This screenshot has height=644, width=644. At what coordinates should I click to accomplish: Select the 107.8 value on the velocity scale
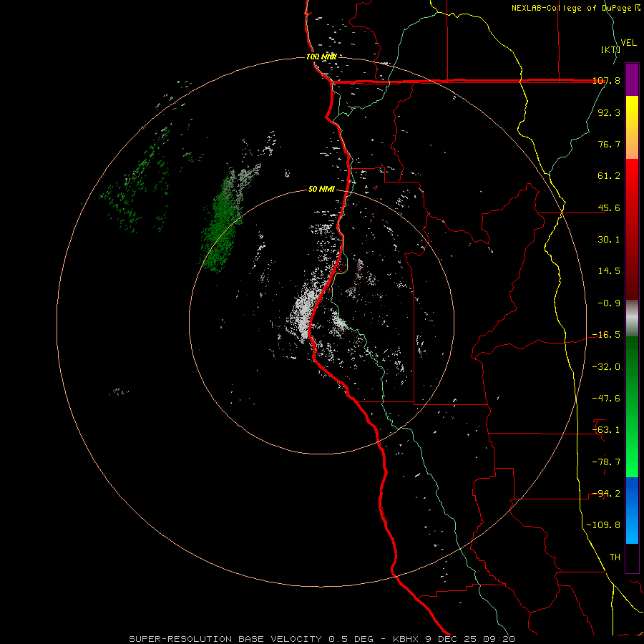607,80
